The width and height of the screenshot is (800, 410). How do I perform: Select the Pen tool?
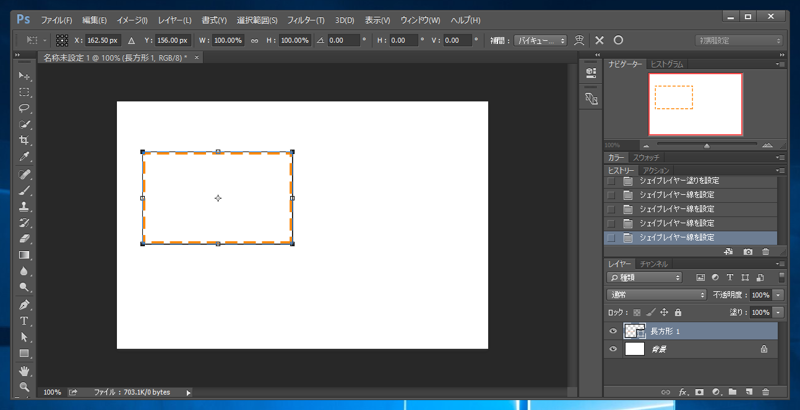click(24, 305)
